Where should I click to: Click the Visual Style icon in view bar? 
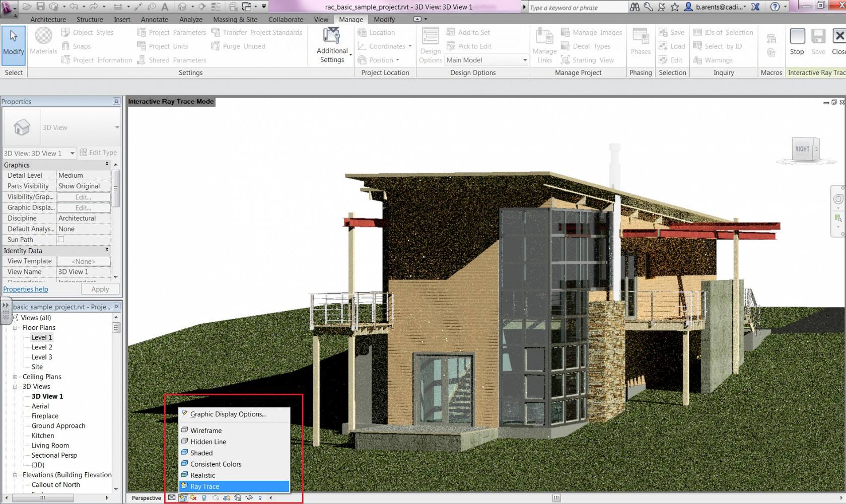coord(183,498)
